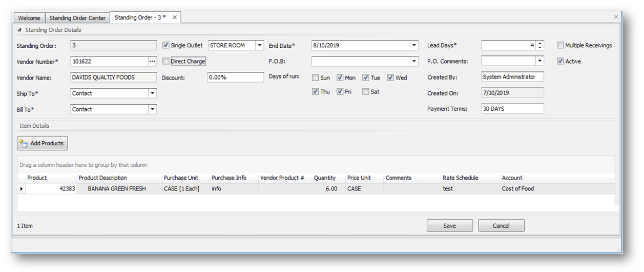
Task: Open the F.O.B dropdown list
Action: (x=414, y=62)
